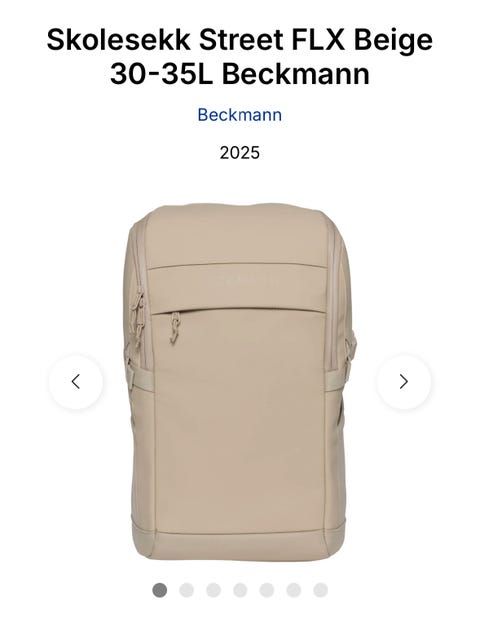Click the front pocket zipper pull on backpack
The image size is (480, 626).
coord(175,327)
